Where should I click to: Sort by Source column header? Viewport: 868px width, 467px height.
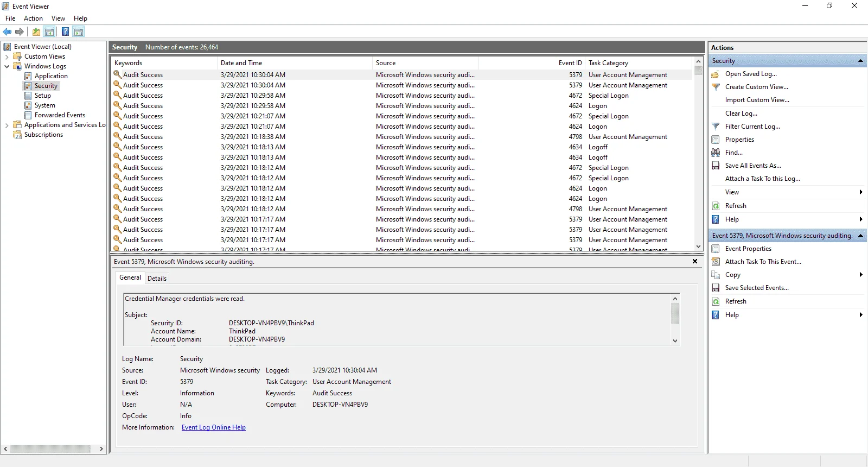[425, 63]
